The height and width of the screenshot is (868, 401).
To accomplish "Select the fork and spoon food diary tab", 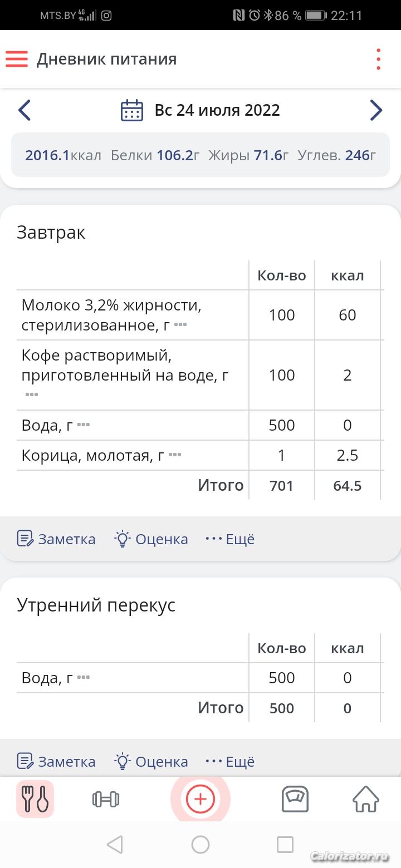I will [35, 800].
